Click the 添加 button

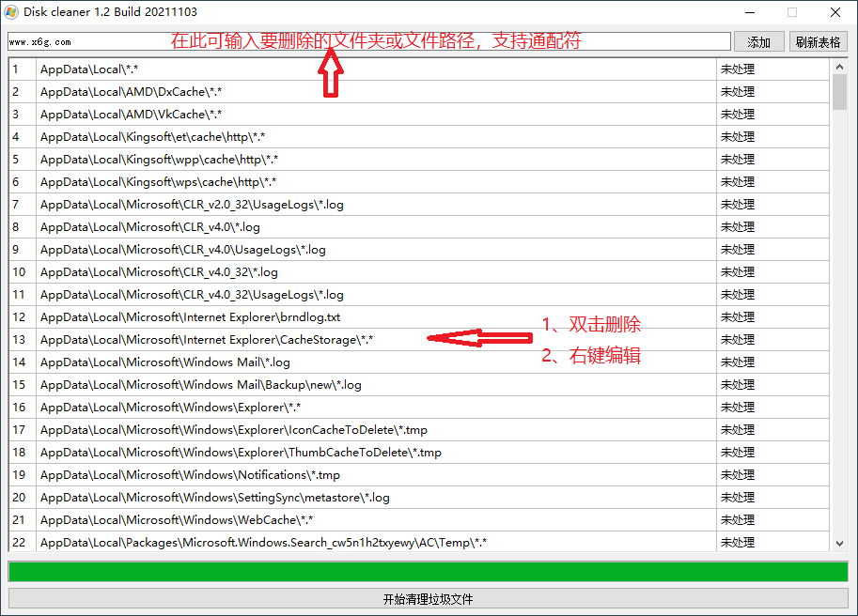[x=758, y=42]
